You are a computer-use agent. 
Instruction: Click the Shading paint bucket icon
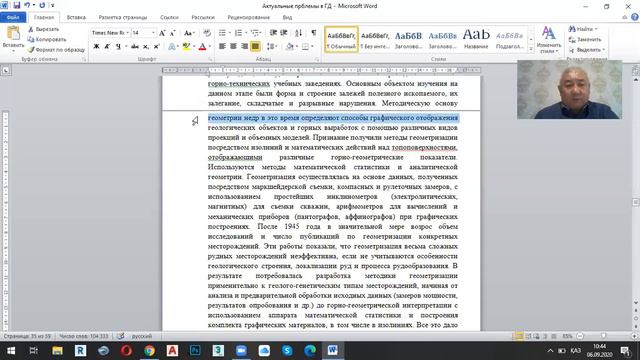[289, 47]
